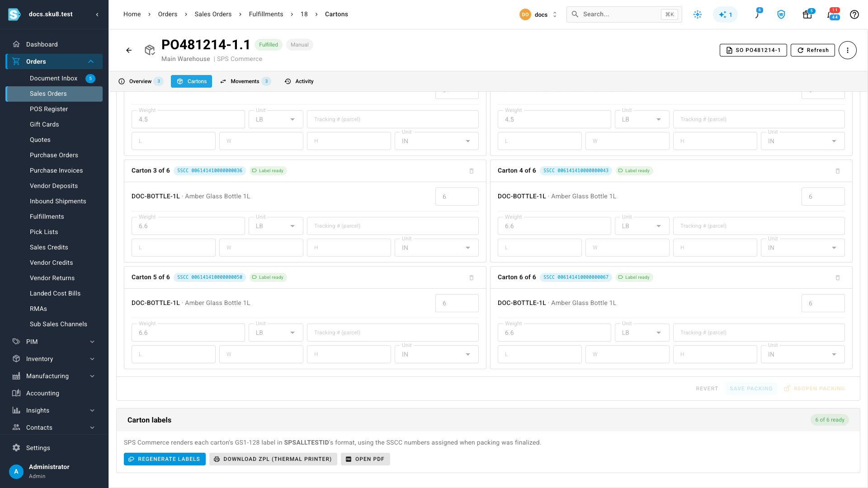Expand the Inventory sidebar section
This screenshot has height=488, width=868.
tap(54, 359)
